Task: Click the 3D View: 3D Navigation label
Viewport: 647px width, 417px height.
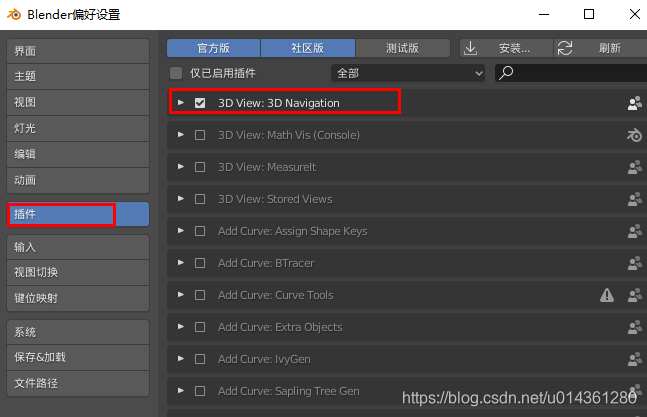Action: pyautogui.click(x=279, y=103)
